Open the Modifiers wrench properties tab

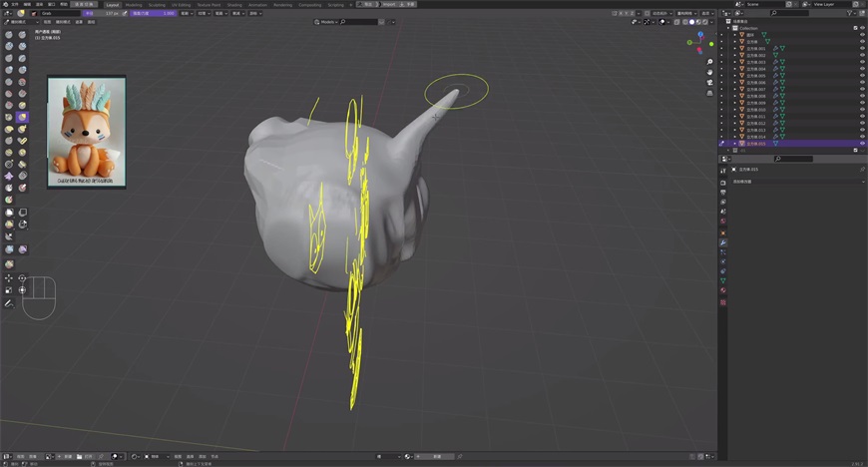pos(723,242)
